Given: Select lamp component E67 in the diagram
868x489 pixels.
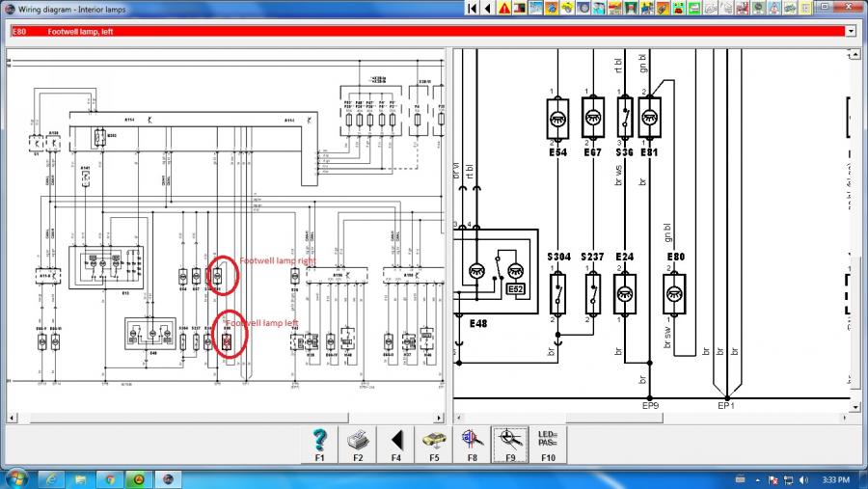Looking at the screenshot, I should [x=593, y=118].
